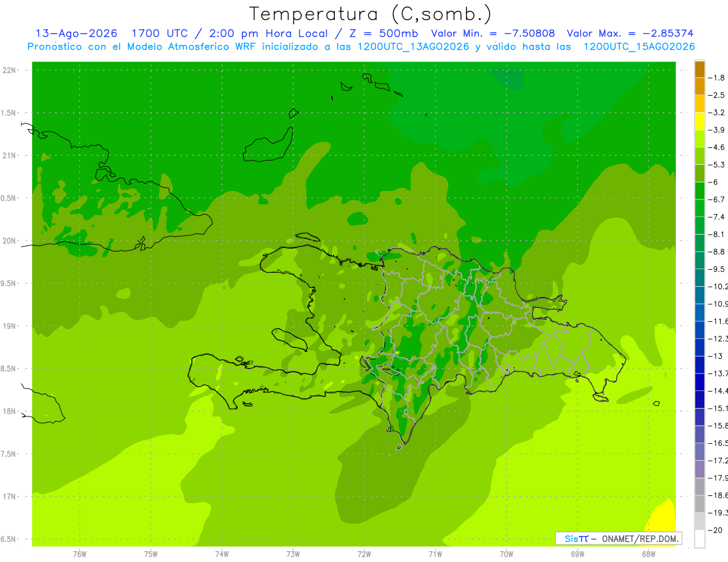The height and width of the screenshot is (562, 728).
Task: Click the "-9.5" colorbar value
Action: tap(716, 269)
